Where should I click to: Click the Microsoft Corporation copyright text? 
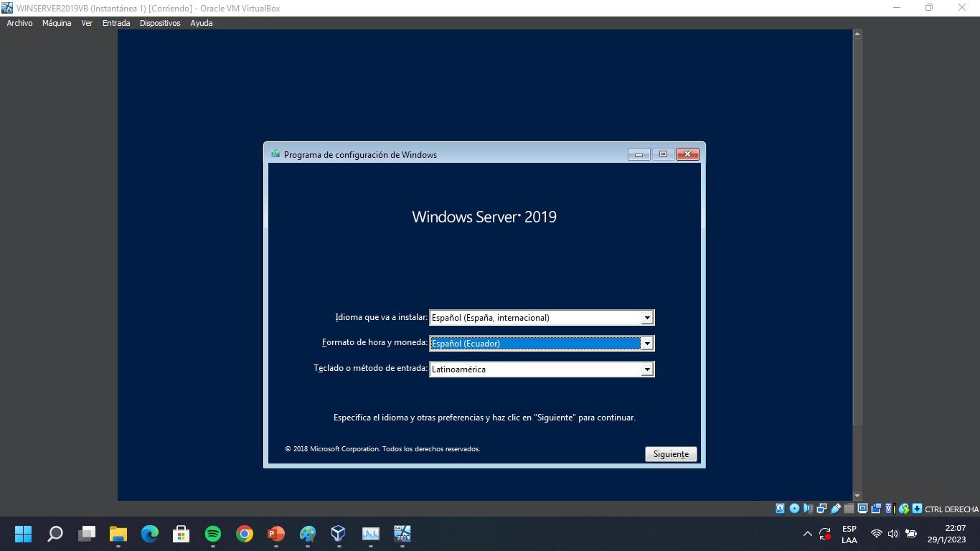(x=382, y=449)
